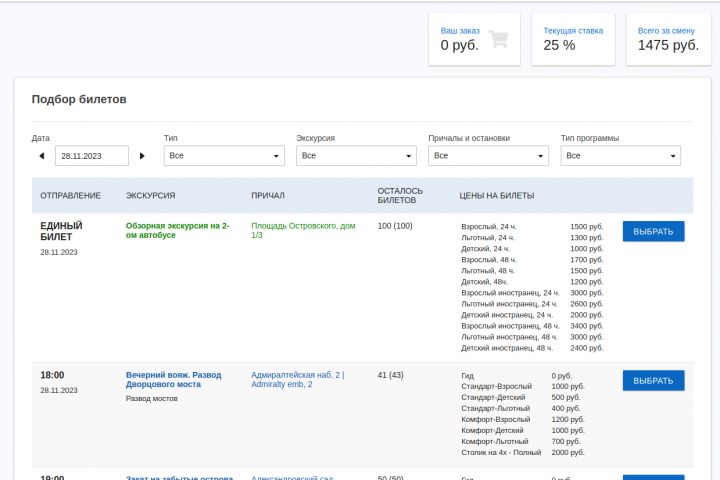Open the Тип dropdown
Image resolution: width=720 pixels, height=480 pixels.
[x=224, y=156]
